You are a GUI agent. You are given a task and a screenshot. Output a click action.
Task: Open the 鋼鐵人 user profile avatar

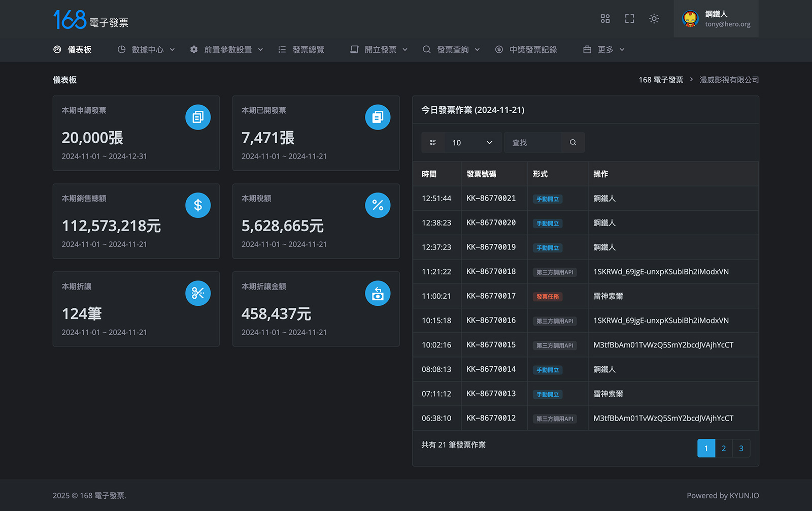[x=690, y=19]
